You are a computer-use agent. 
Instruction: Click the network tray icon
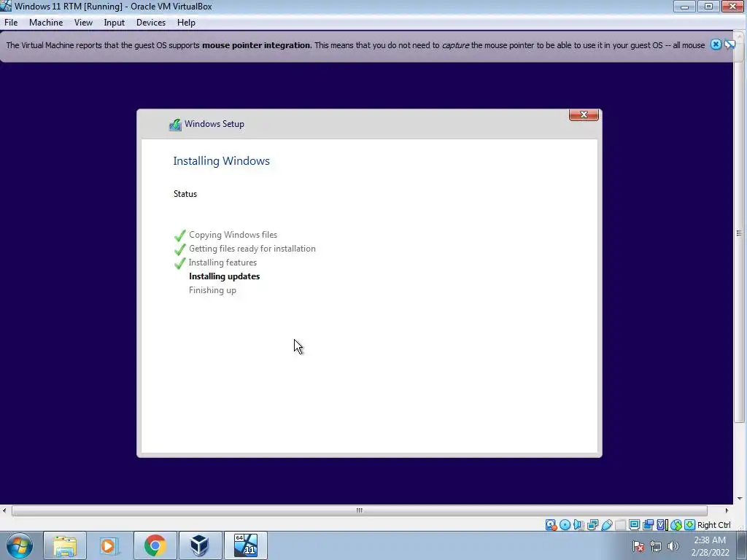656,546
